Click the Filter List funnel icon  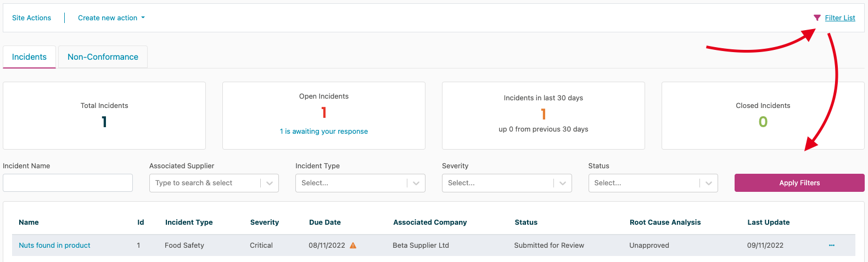pyautogui.click(x=817, y=18)
